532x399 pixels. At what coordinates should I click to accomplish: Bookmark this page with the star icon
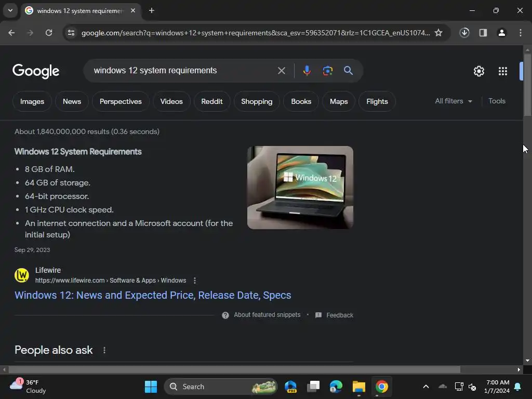click(x=438, y=33)
